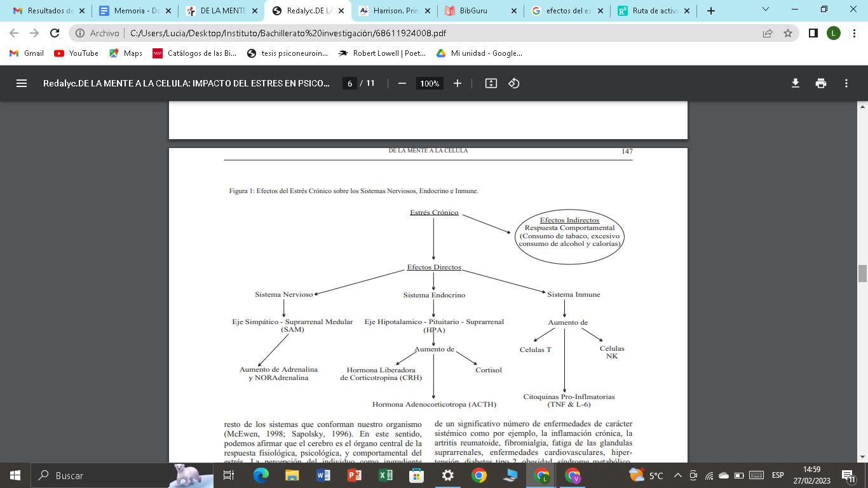This screenshot has height=488, width=868.
Task: Share this page from the address bar
Action: 768,33
